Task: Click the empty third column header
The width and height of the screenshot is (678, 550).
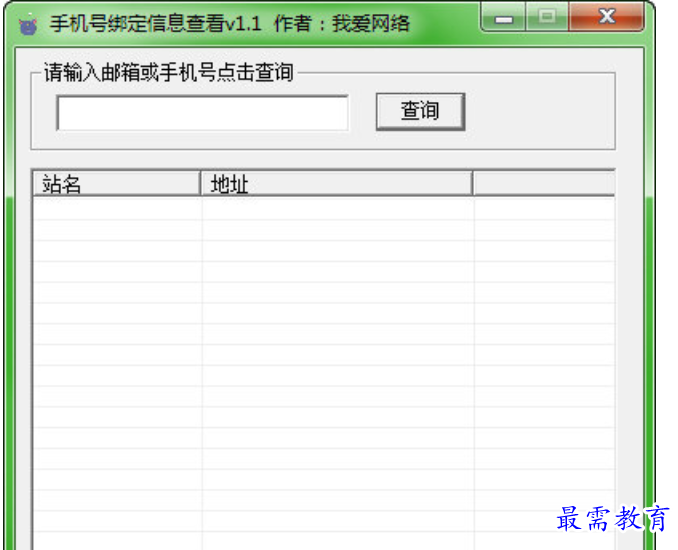Action: point(544,184)
